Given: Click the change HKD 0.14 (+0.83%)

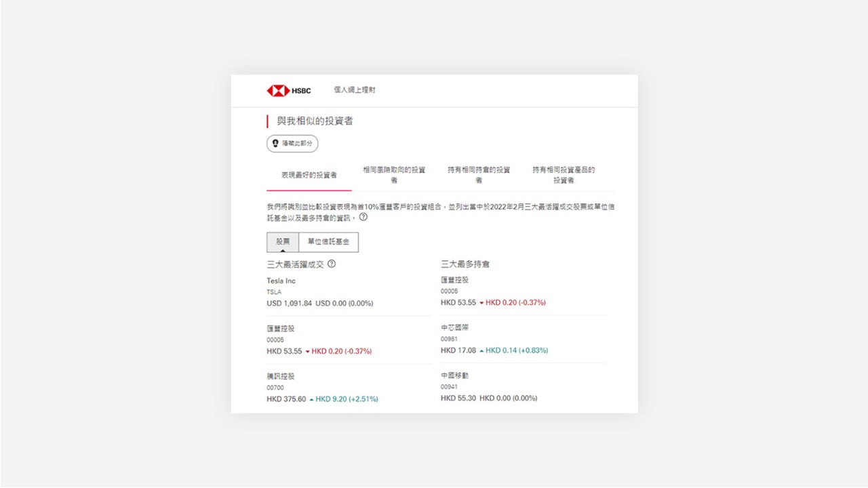Looking at the screenshot, I should (517, 350).
